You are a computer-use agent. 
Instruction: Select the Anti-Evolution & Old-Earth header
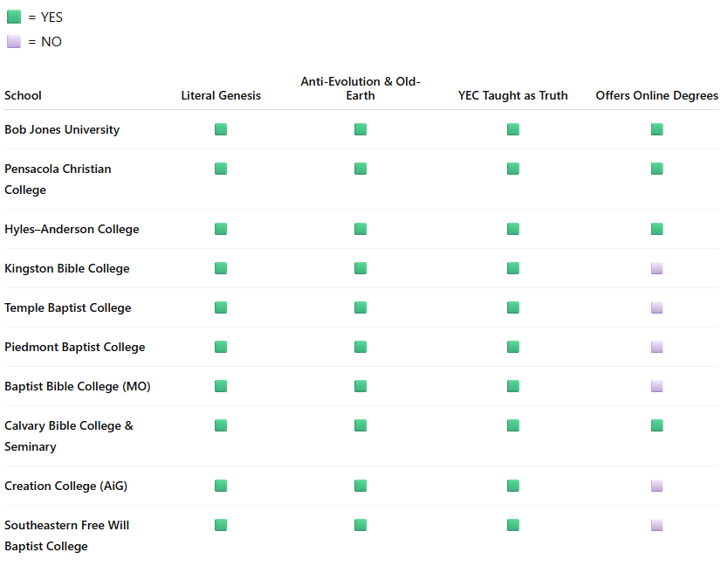[x=361, y=88]
